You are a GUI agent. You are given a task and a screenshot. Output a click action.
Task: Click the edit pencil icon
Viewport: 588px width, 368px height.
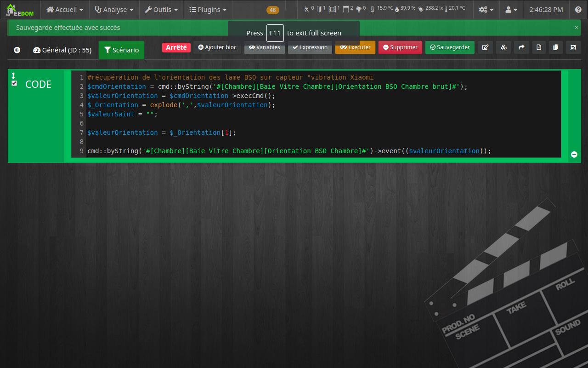[485, 47]
